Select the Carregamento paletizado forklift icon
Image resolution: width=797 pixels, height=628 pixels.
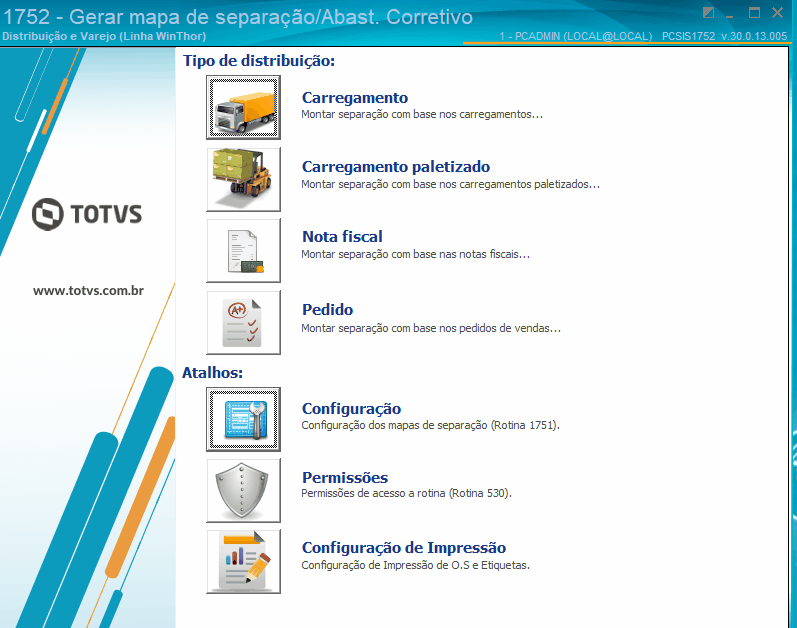click(243, 179)
